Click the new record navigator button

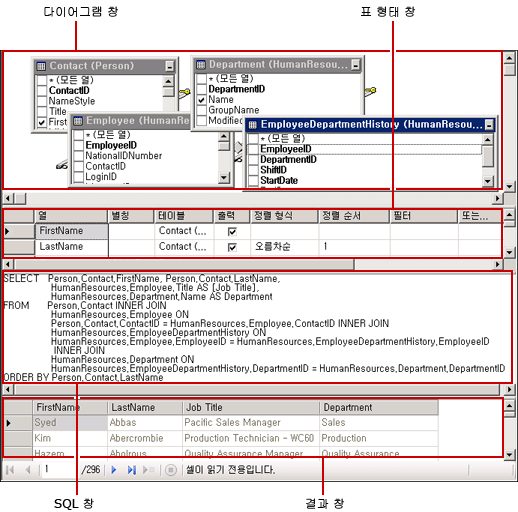(148, 470)
